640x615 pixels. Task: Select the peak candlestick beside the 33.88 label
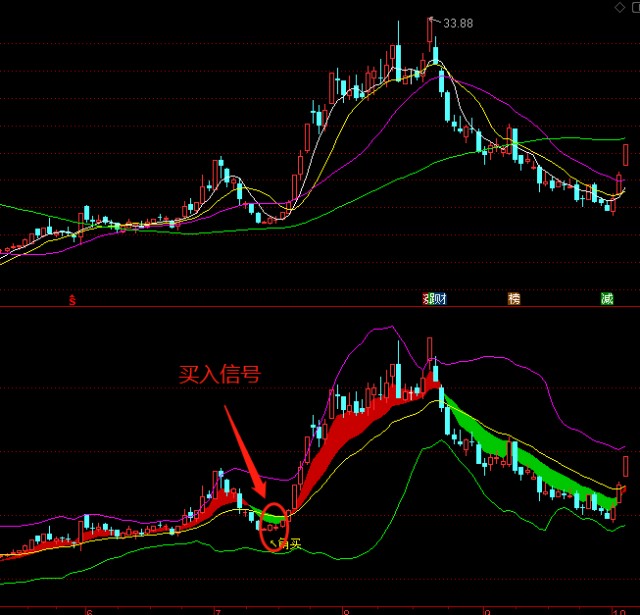click(x=430, y=33)
